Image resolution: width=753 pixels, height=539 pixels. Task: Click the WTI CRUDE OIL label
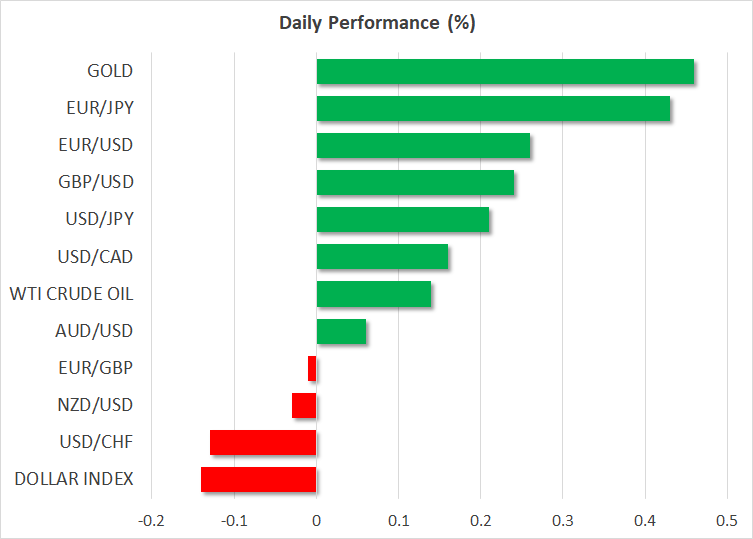click(x=71, y=294)
